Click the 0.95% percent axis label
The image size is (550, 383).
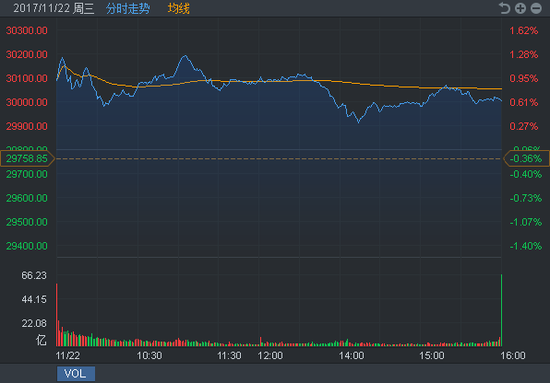click(x=524, y=78)
